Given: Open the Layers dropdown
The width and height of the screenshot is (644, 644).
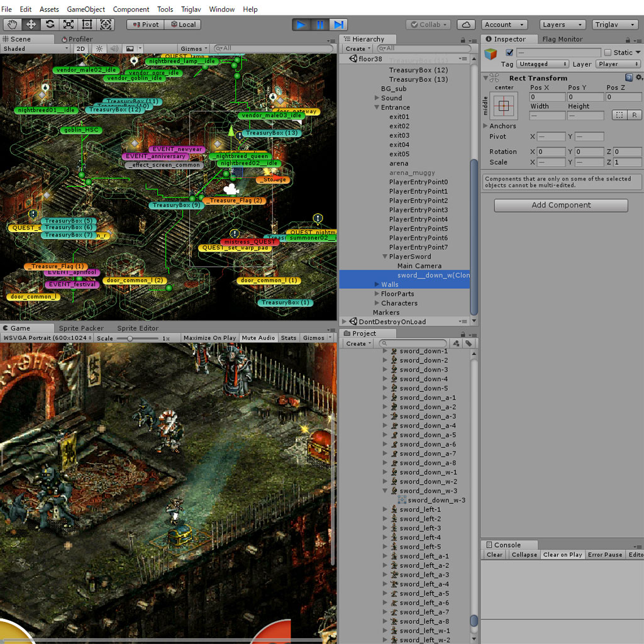Looking at the screenshot, I should [562, 25].
